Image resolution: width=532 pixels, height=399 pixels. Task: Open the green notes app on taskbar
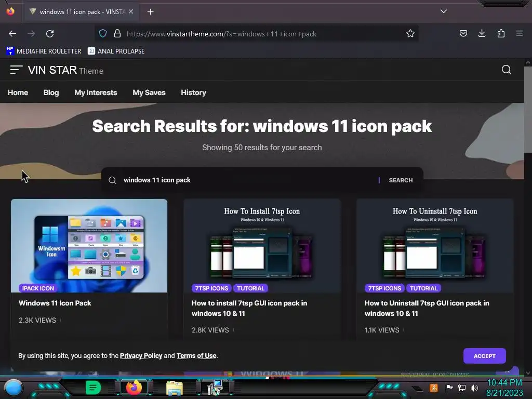pyautogui.click(x=93, y=388)
